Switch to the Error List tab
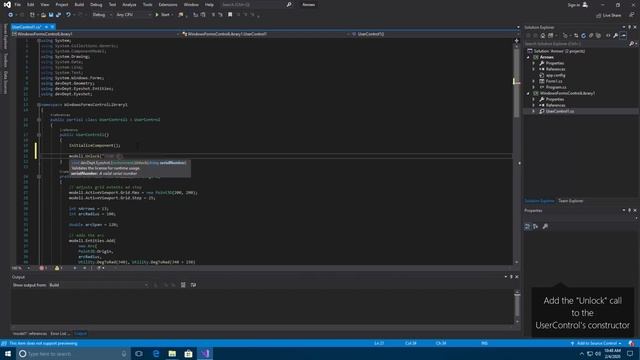Viewport: 640px width, 360px height. point(60,333)
